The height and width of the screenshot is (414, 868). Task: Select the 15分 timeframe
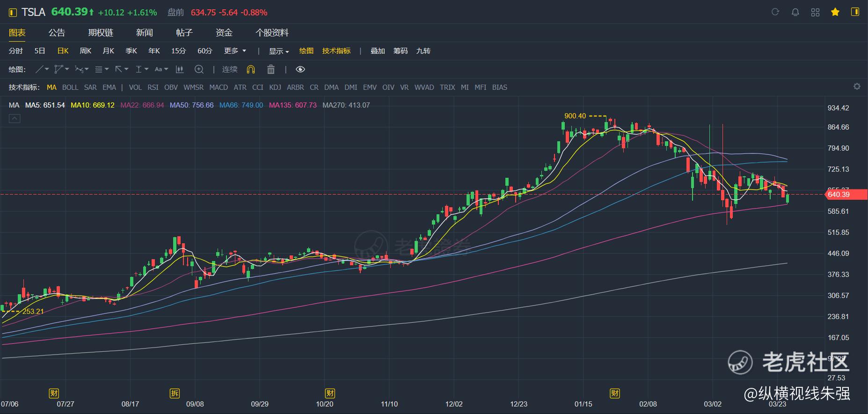(178, 51)
